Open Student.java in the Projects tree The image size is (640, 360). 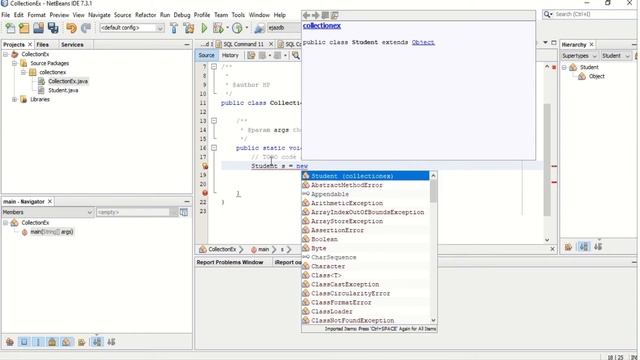(x=63, y=90)
